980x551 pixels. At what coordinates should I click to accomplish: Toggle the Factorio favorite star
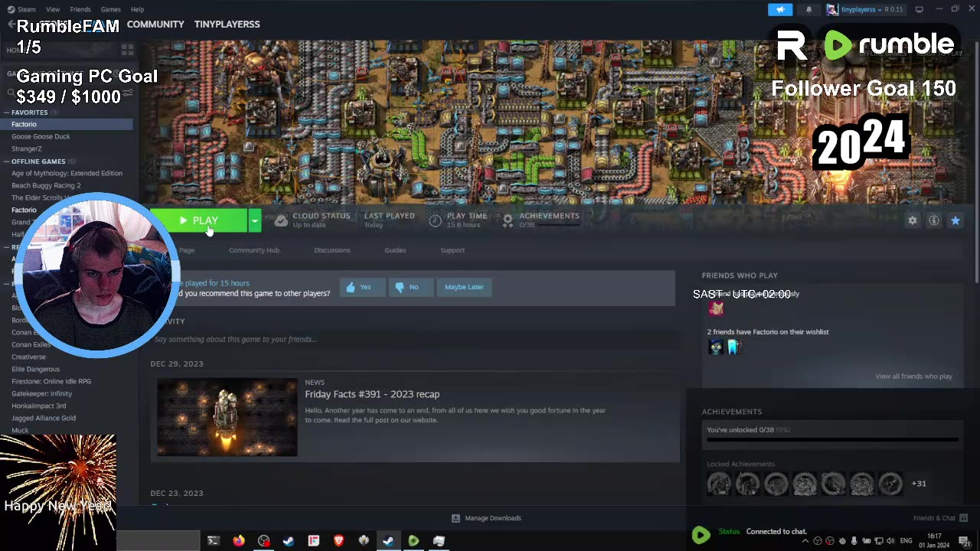[955, 220]
